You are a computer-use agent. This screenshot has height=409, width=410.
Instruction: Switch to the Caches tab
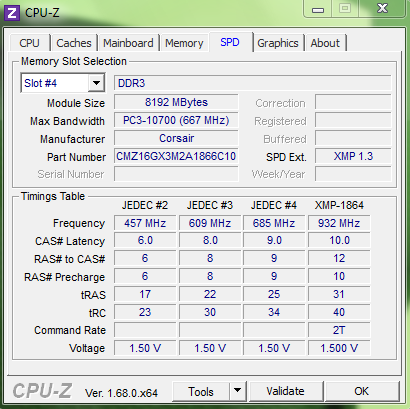coord(74,43)
